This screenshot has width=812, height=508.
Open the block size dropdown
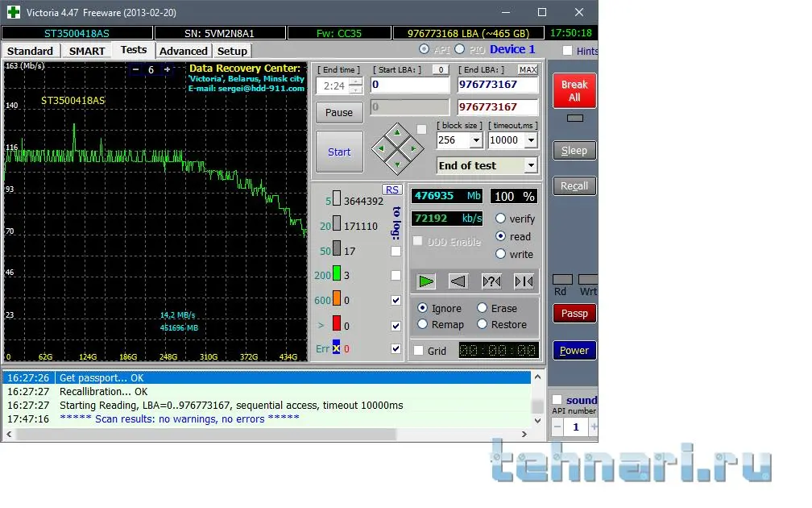coord(476,140)
